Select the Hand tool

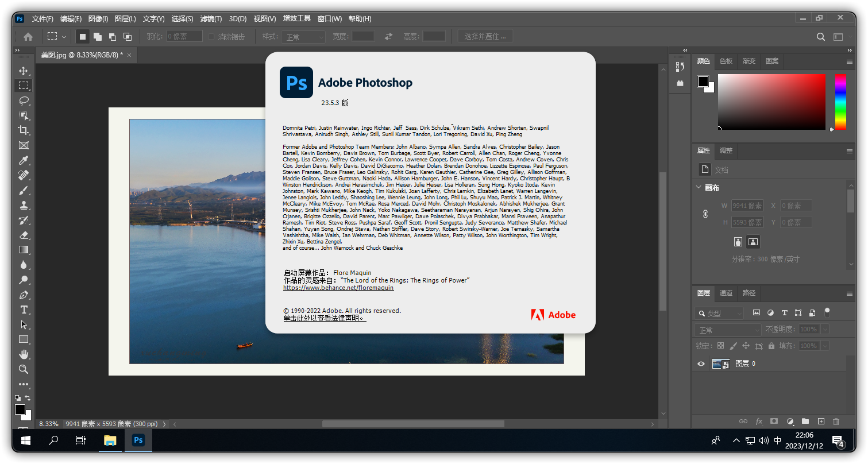24,354
